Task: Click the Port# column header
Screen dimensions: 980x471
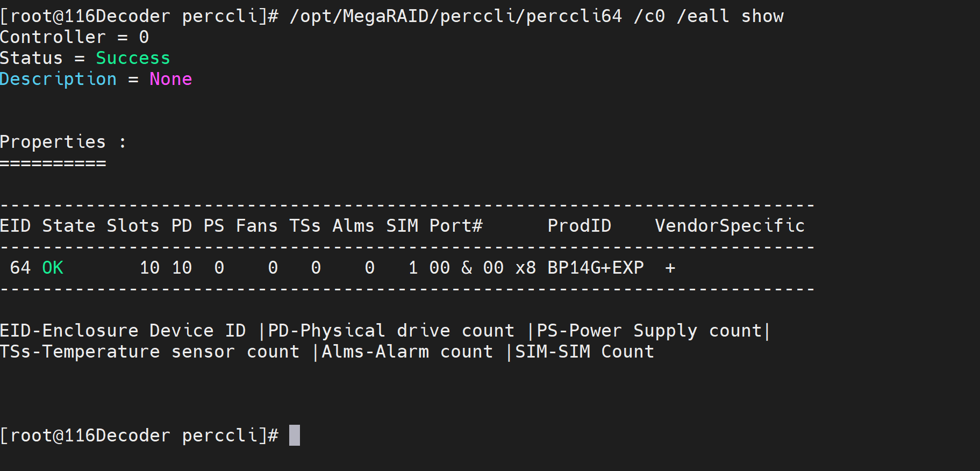Action: coord(455,226)
